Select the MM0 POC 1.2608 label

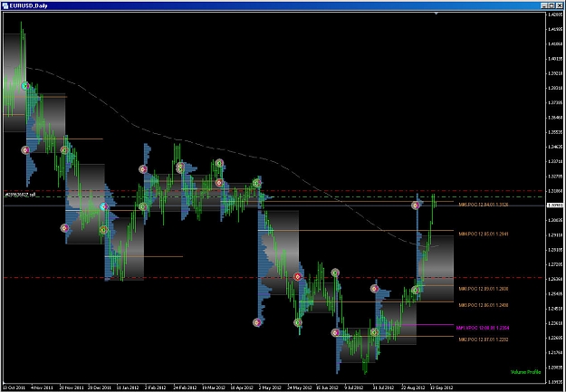[484, 289]
